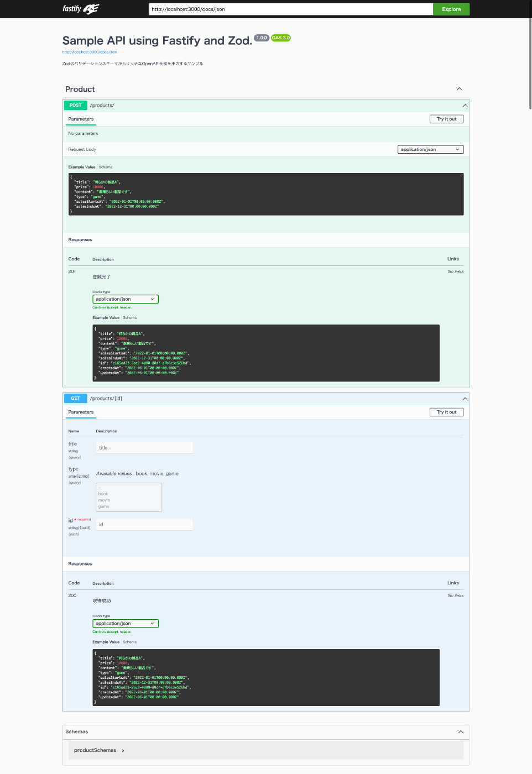Click Try it out for POST /products/
The width and height of the screenshot is (532, 774).
pos(446,119)
